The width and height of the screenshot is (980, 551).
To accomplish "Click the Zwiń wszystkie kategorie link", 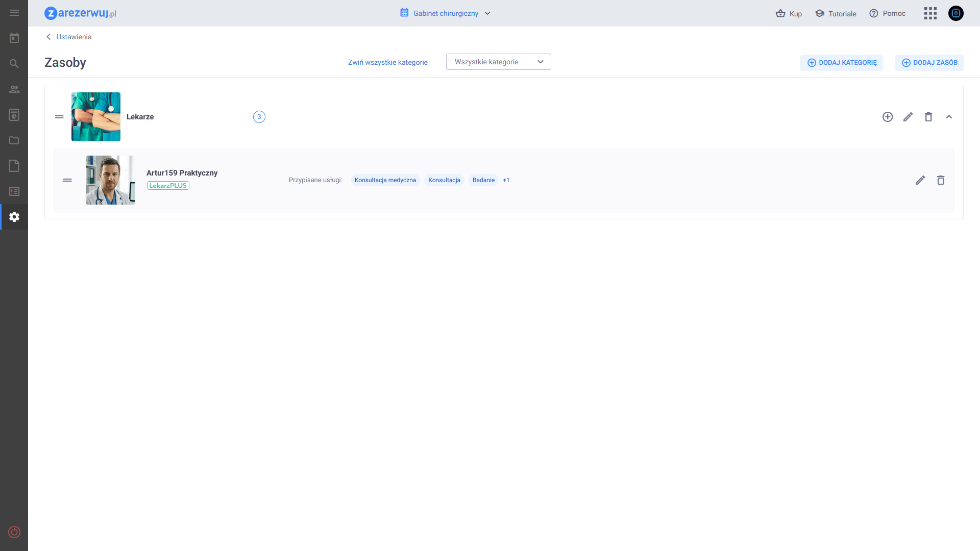I will point(388,62).
